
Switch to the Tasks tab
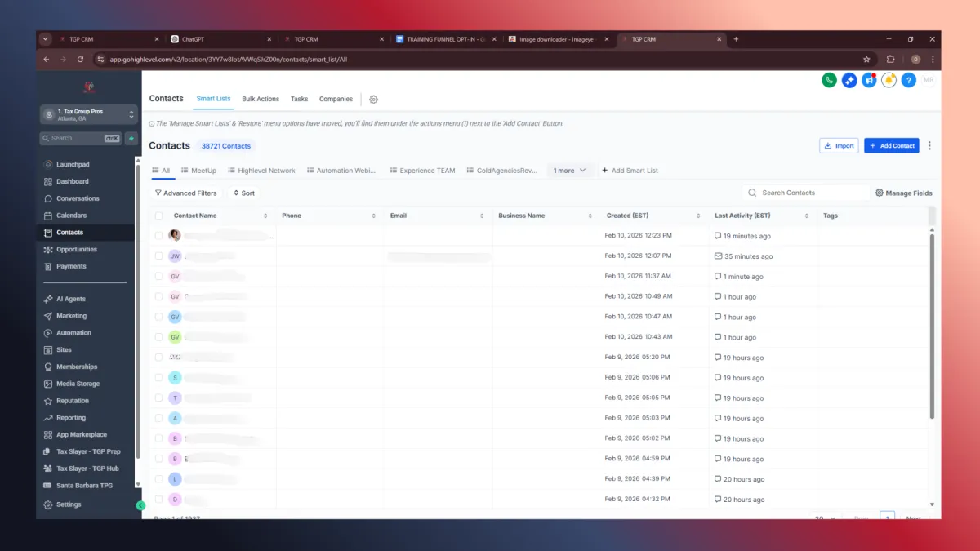(300, 99)
